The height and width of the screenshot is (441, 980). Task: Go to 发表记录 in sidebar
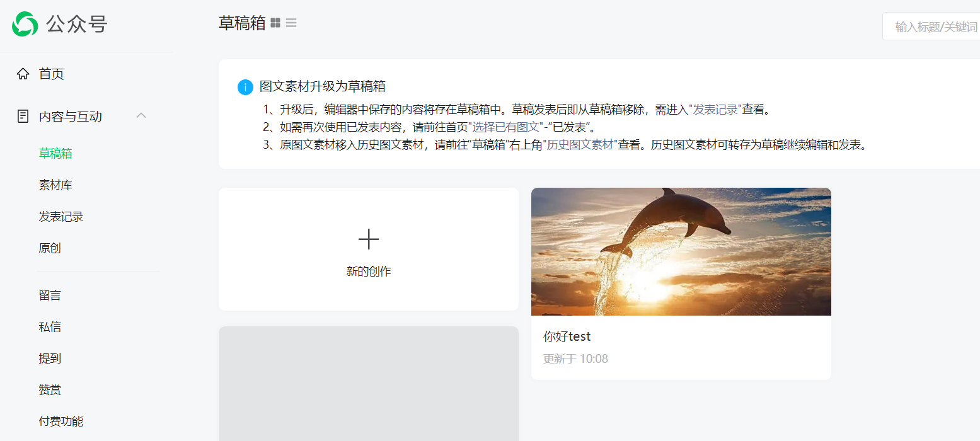pos(61,216)
